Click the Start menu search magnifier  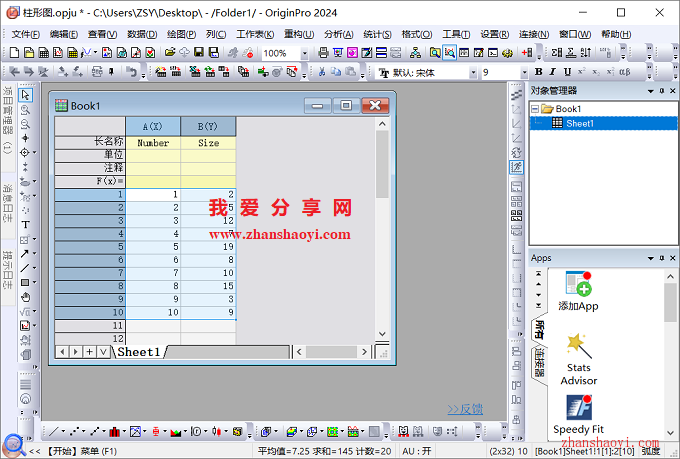(14, 446)
